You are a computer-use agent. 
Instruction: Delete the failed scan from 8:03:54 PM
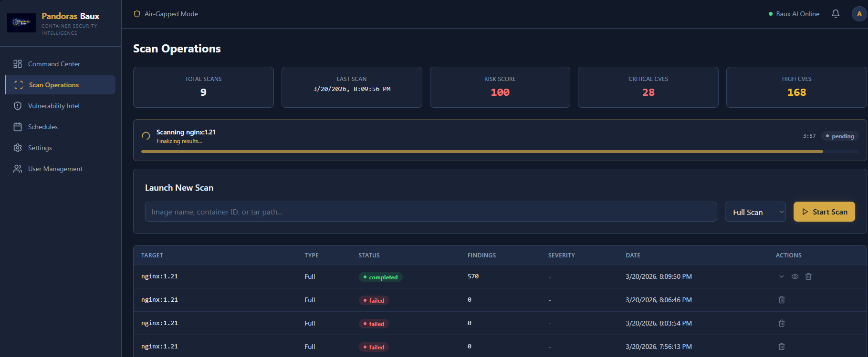(x=782, y=323)
